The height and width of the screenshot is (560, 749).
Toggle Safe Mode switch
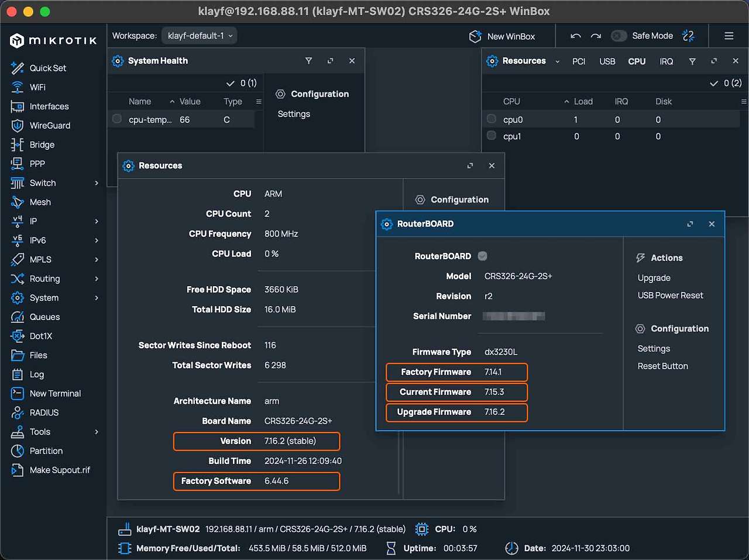point(619,36)
